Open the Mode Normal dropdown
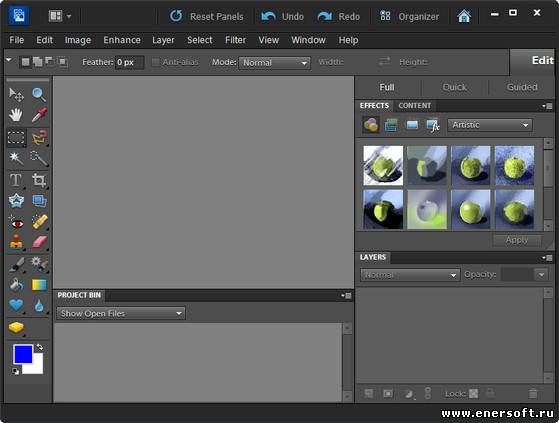Screen dimensions: 559x423 coord(274,63)
